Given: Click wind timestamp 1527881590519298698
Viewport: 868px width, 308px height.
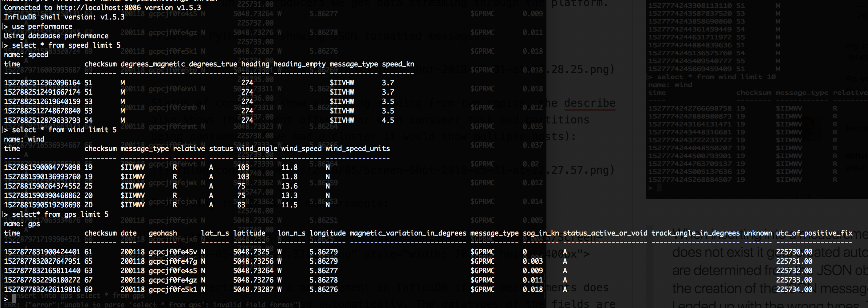Looking at the screenshot, I should (42, 205).
